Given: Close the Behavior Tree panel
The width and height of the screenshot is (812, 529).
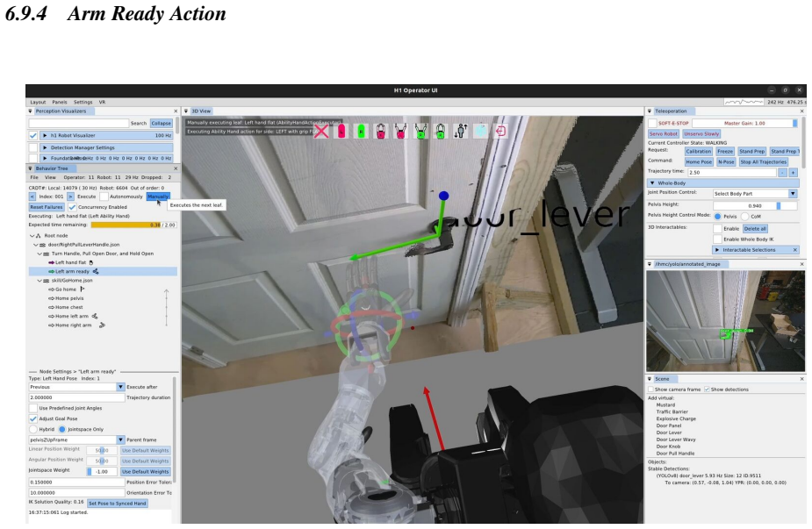Looking at the screenshot, I should [175, 168].
